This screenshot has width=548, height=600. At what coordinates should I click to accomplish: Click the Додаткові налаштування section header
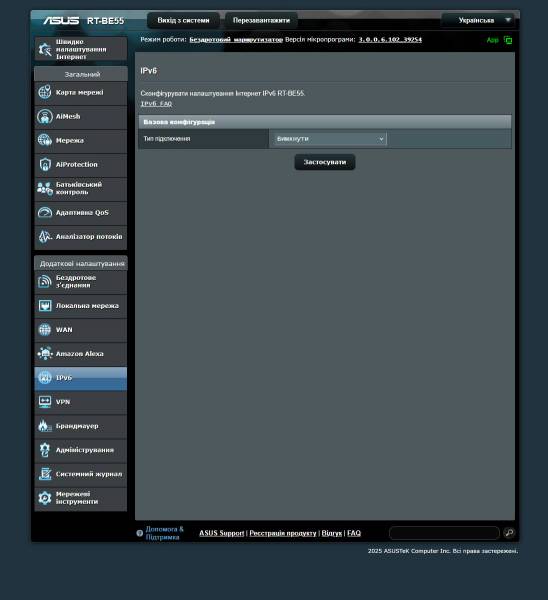pos(81,264)
